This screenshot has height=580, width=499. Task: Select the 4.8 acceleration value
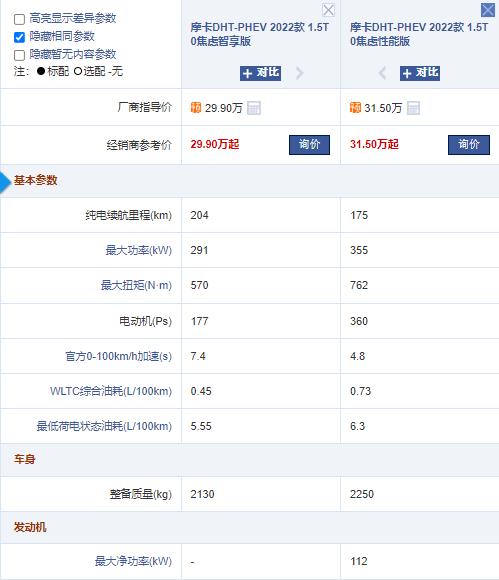pyautogui.click(x=357, y=356)
